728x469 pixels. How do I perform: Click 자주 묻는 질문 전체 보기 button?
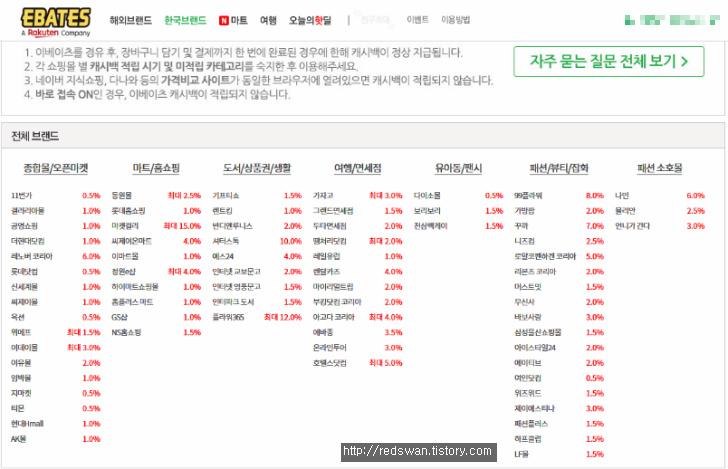[609, 61]
